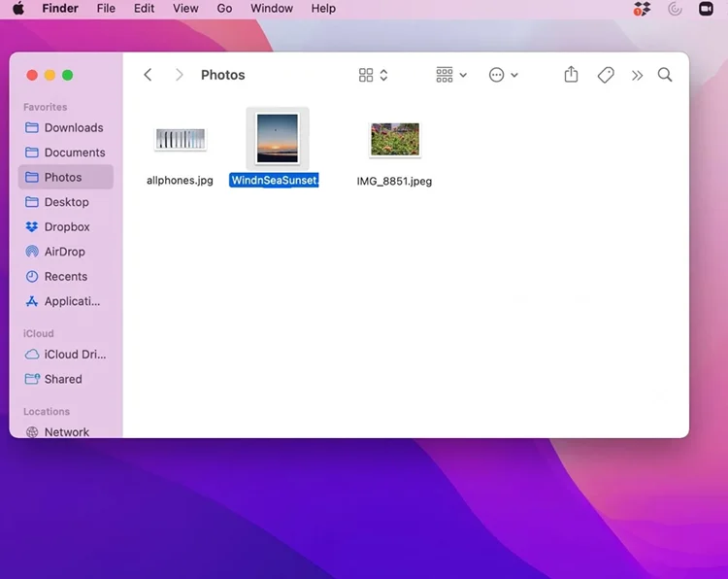Open the Help menu

pyautogui.click(x=323, y=9)
